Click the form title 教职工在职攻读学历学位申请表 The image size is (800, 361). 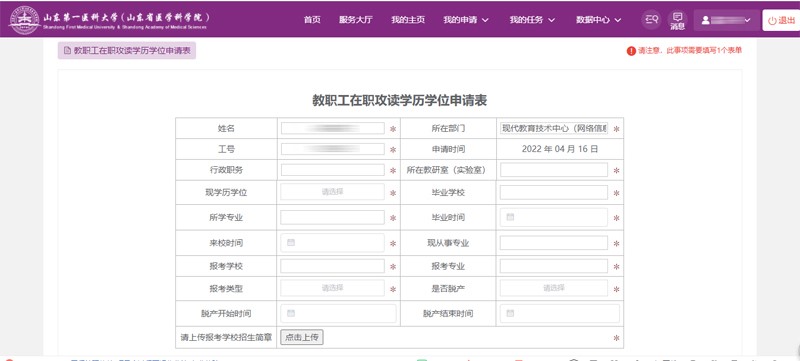399,100
